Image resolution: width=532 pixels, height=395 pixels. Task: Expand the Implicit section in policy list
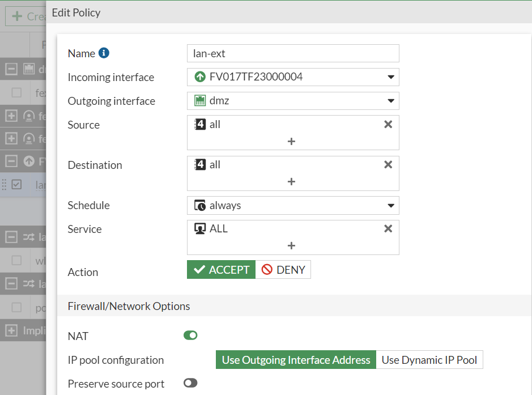pyautogui.click(x=11, y=330)
